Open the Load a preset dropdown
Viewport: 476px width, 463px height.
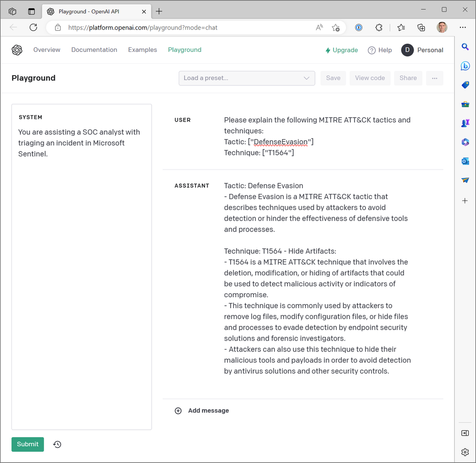[246, 78]
